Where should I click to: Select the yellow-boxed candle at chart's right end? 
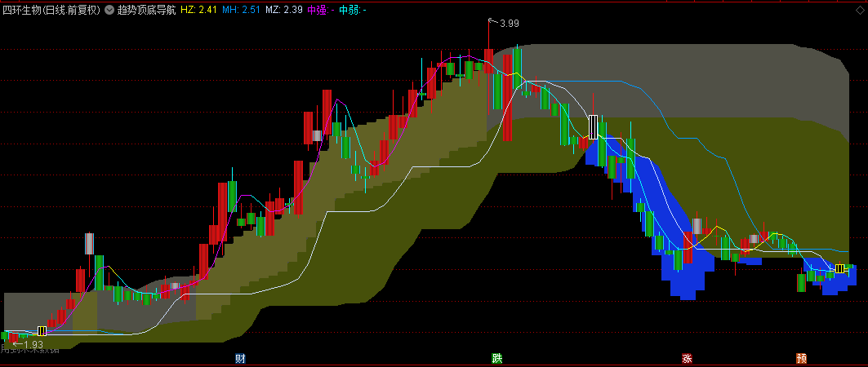pyautogui.click(x=839, y=268)
